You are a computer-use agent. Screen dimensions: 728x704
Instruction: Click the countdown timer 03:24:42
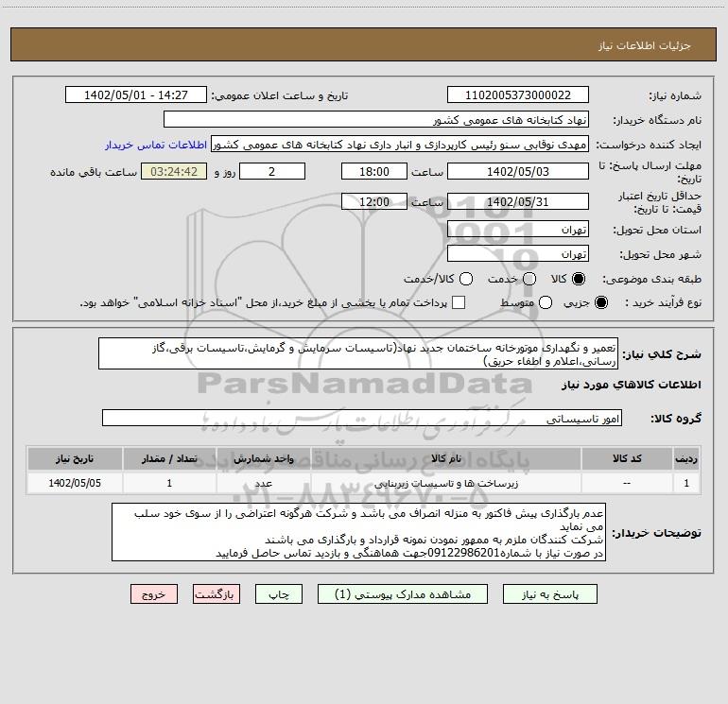174,171
